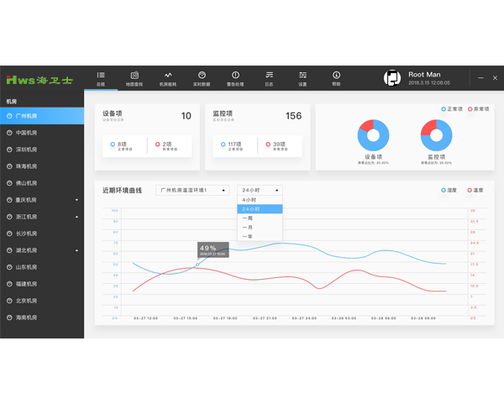Screen dimensions: 504x420
Task: Click the icon beside 深圳机房
Action: (9, 150)
